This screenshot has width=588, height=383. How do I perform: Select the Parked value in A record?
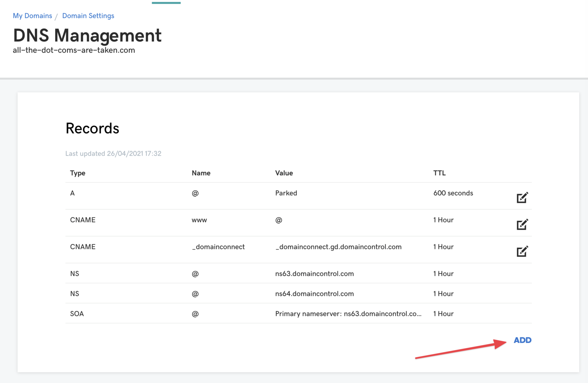[x=286, y=193]
